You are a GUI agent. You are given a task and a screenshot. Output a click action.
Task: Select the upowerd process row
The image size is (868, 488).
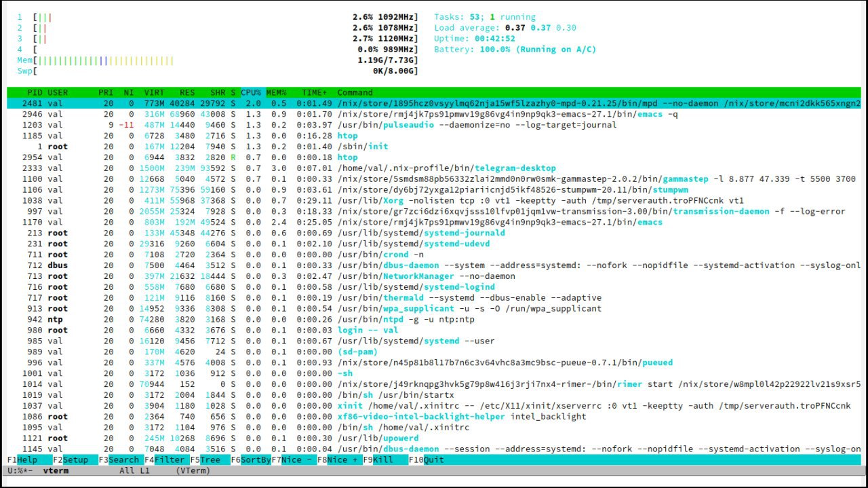click(434, 438)
